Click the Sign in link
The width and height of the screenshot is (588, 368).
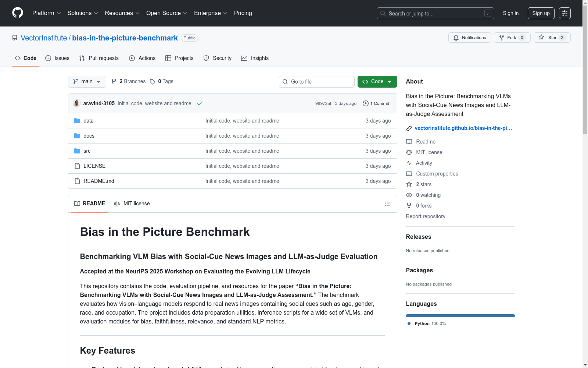tap(511, 13)
